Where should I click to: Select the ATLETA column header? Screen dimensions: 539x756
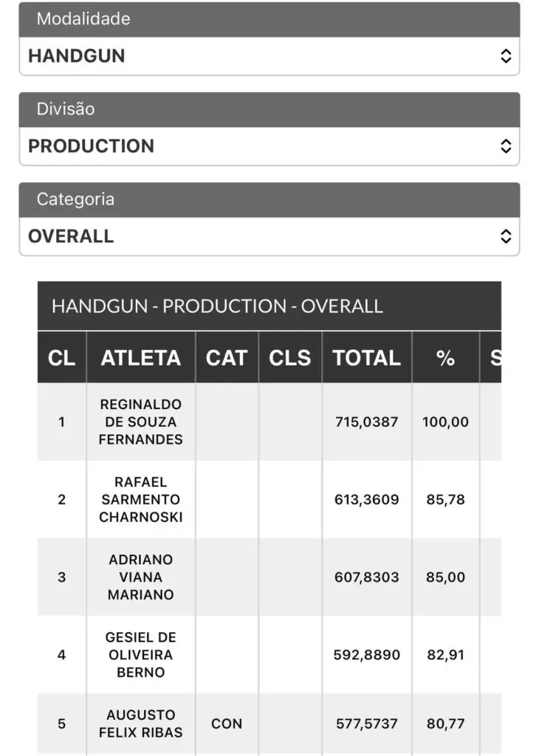pos(141,358)
